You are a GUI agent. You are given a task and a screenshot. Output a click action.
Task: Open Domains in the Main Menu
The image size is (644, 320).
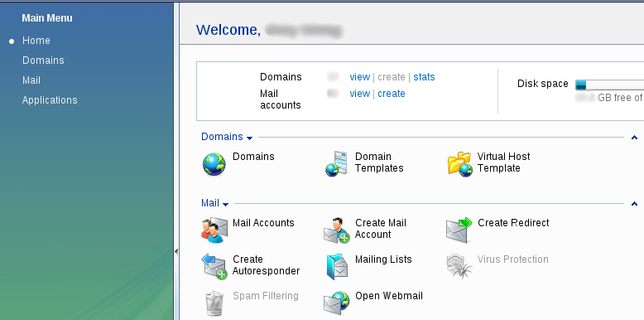tap(43, 60)
